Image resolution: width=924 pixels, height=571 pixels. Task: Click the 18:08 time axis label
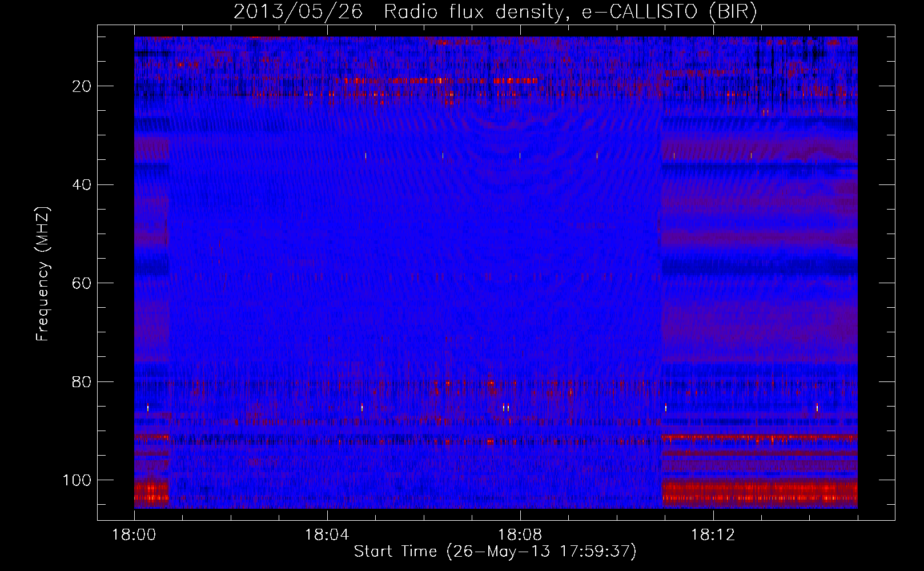click(x=520, y=535)
